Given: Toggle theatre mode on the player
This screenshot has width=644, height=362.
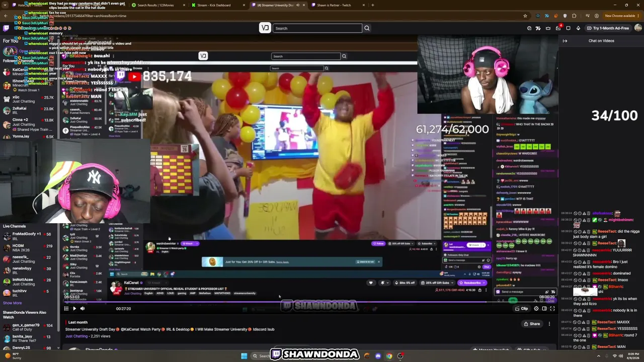Looking at the screenshot, I should [x=544, y=309].
